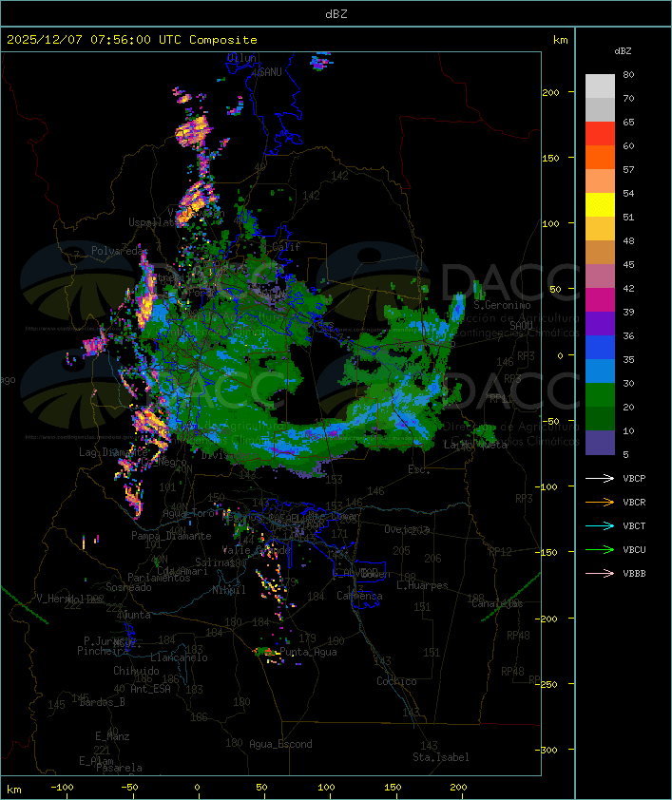Click the white VBCP arrow icon
This screenshot has height=800, width=672.
pyautogui.click(x=600, y=478)
